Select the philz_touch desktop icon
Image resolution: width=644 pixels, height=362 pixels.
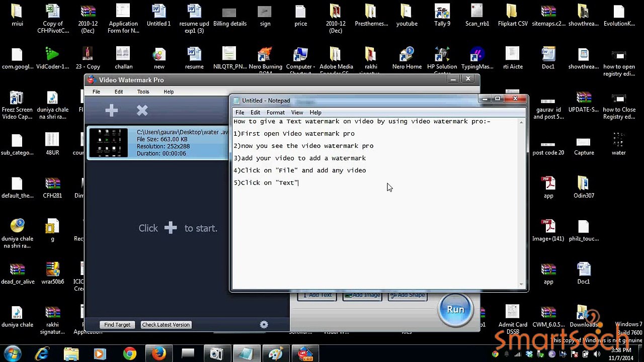click(584, 231)
